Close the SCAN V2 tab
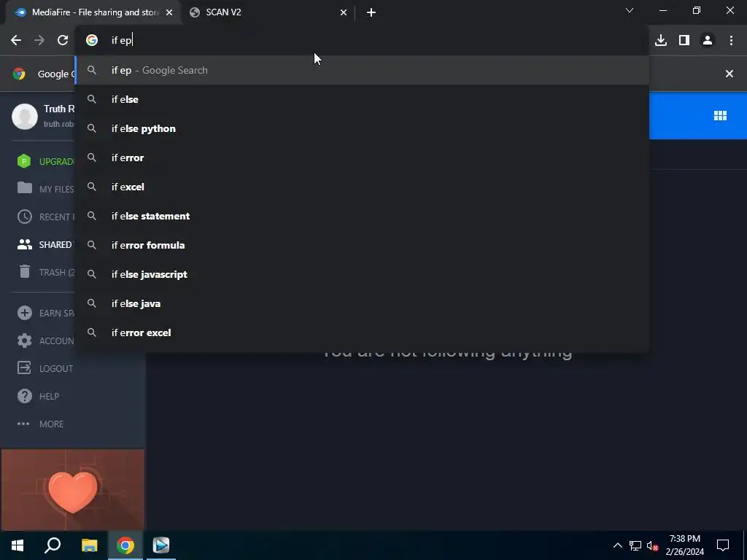747x560 pixels. [344, 12]
